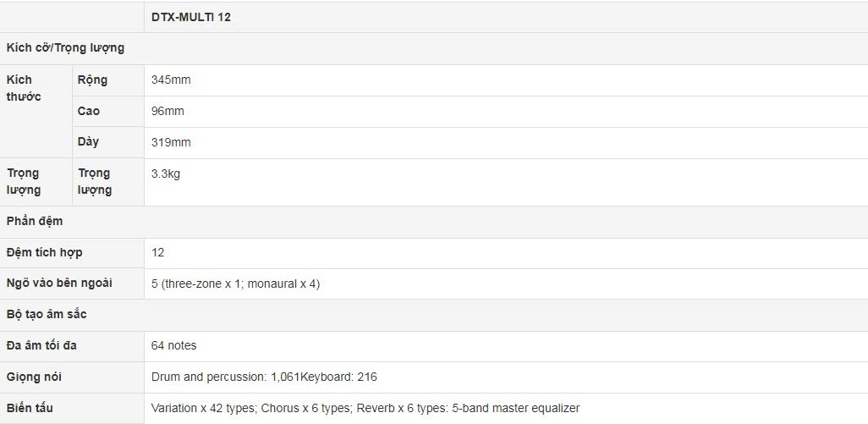This screenshot has height=424, width=868.
Task: Click the Kích thước row label
Action: pos(24,88)
